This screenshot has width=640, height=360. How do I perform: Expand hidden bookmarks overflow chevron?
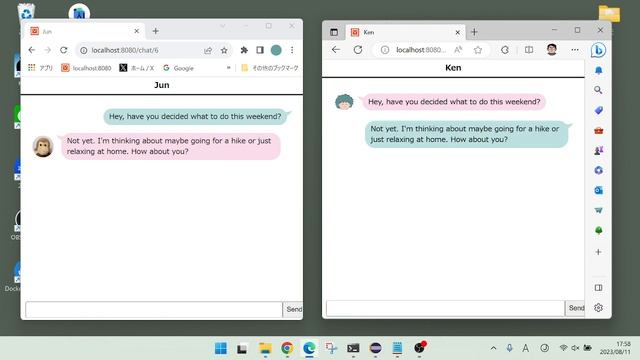coord(229,68)
